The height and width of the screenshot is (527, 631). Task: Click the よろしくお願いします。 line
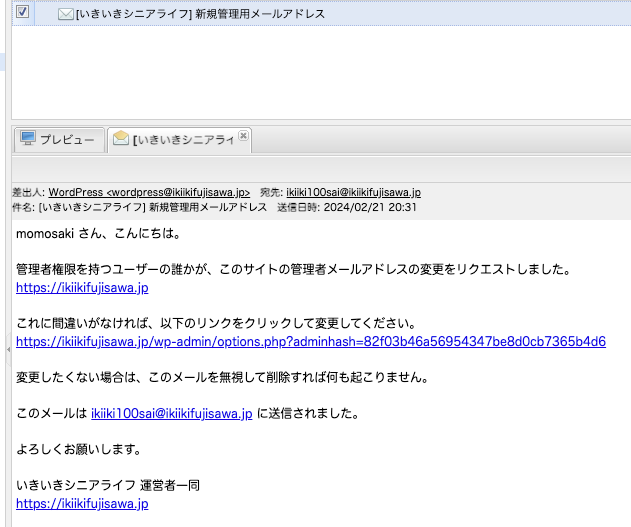pyautogui.click(x=79, y=449)
